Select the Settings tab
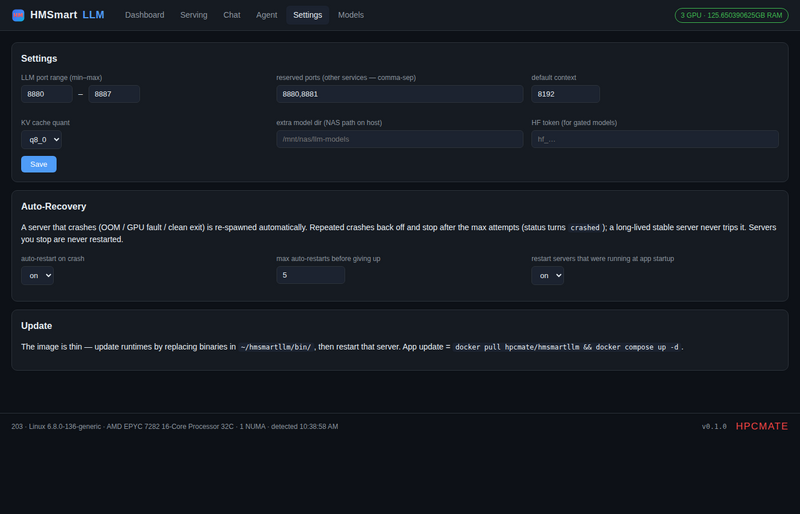 [307, 15]
